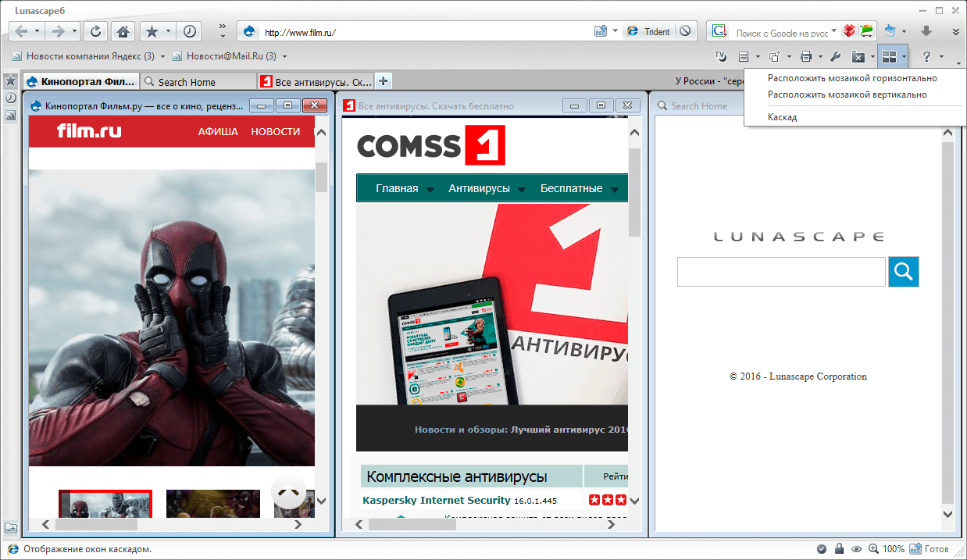Open Главная menu on COMSS page

(x=404, y=188)
